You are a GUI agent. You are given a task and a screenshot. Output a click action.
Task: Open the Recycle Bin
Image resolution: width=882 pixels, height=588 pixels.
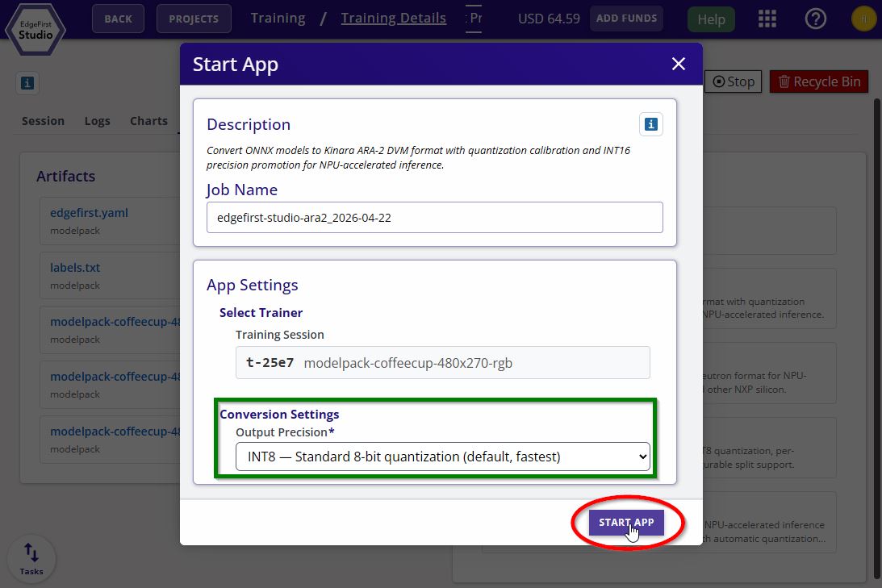pos(819,82)
